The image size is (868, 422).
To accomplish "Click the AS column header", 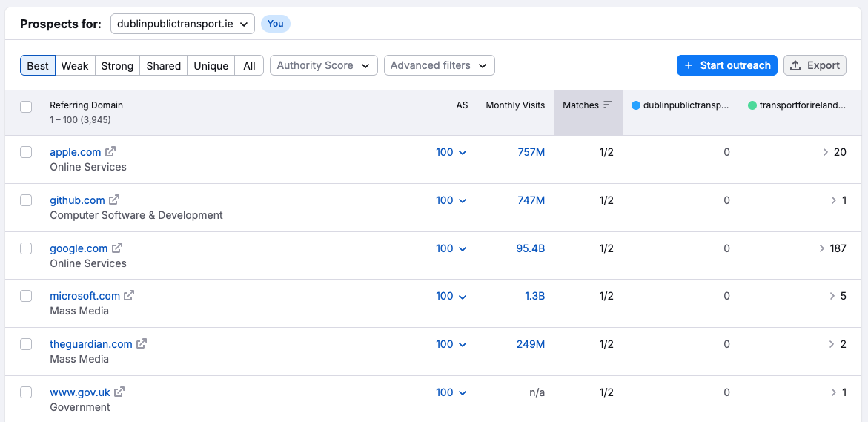I will [x=462, y=105].
